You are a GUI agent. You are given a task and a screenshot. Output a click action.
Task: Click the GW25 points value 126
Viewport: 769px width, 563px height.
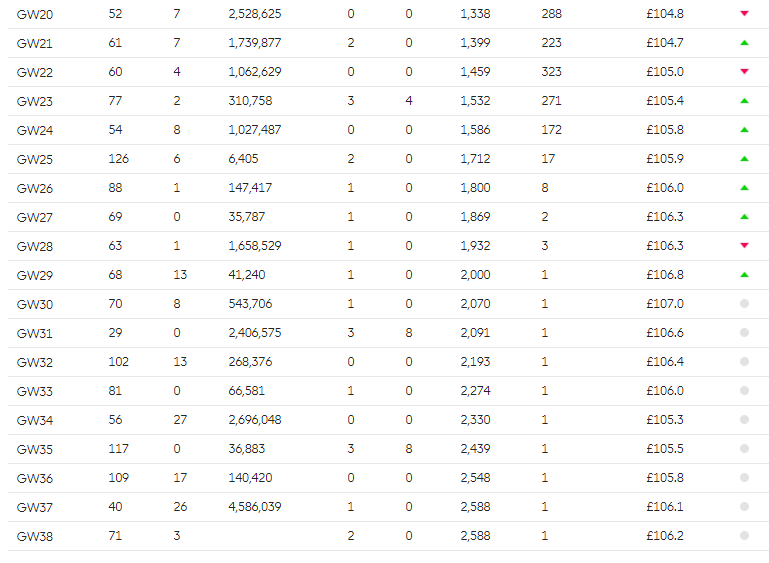coord(119,159)
